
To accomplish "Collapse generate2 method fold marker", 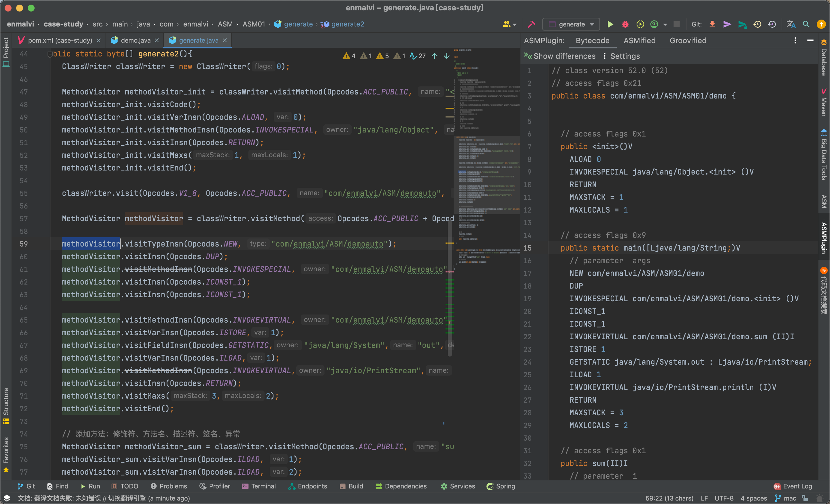I will click(50, 54).
